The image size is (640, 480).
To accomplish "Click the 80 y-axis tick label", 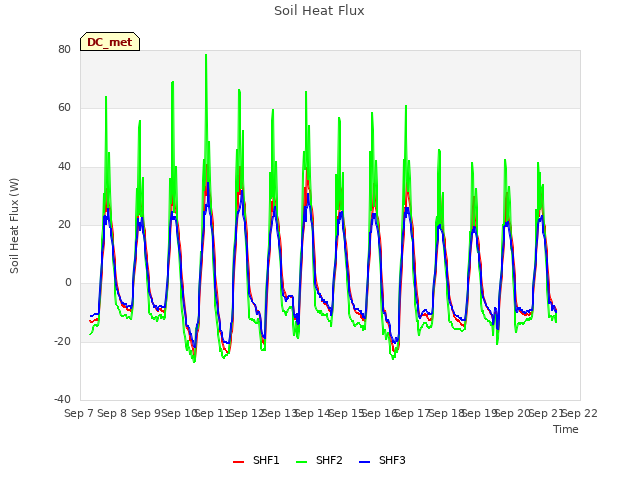I will [x=64, y=49].
